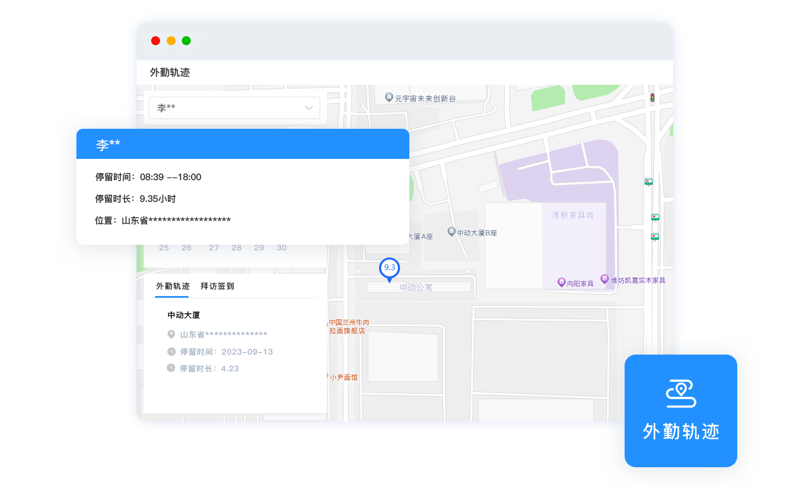Click the 中国兰州牛肉拉面旗舰店 map label

pos(349,327)
